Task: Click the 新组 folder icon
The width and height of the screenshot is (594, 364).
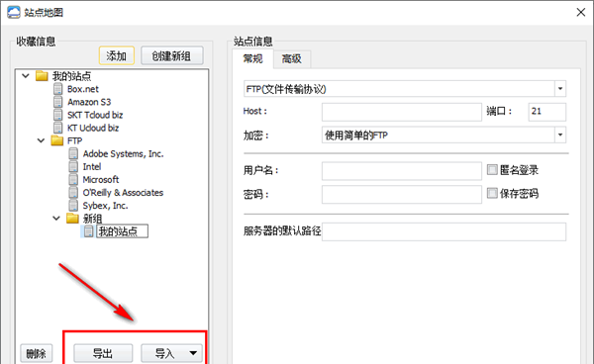Action: click(x=72, y=219)
